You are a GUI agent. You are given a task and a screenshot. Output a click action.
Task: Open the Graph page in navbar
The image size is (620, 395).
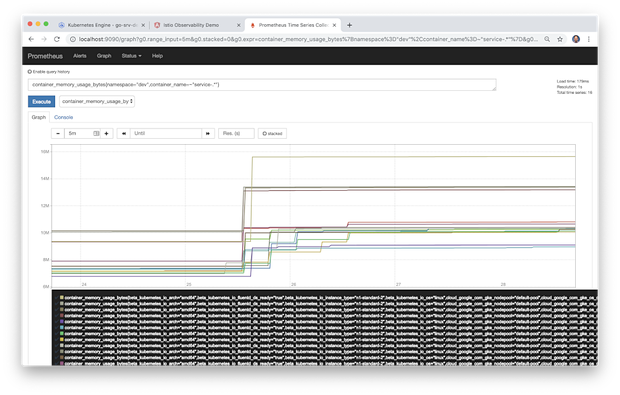coord(104,56)
